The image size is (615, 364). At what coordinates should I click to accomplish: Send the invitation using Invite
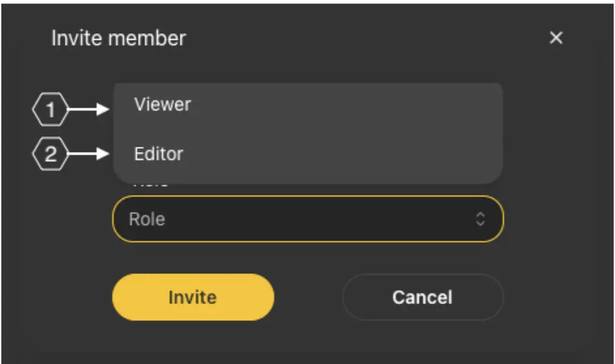click(193, 297)
